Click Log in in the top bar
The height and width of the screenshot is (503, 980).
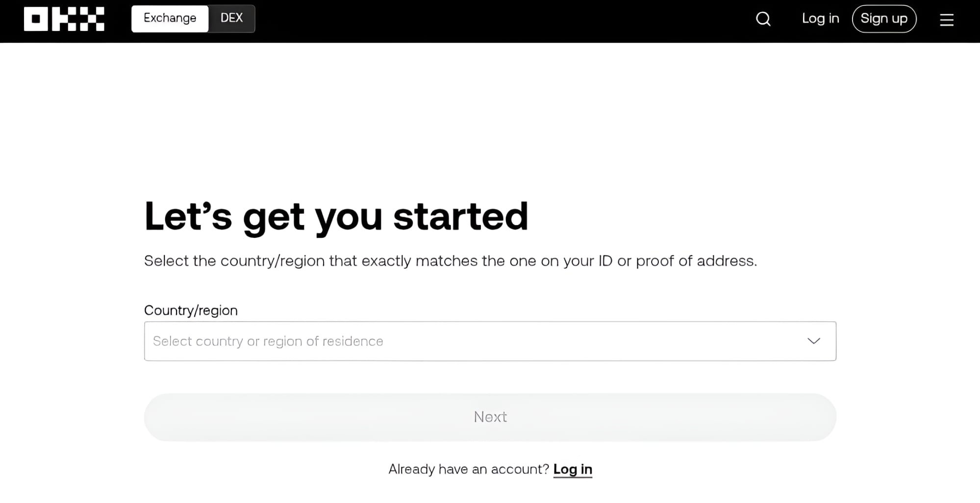pos(820,19)
